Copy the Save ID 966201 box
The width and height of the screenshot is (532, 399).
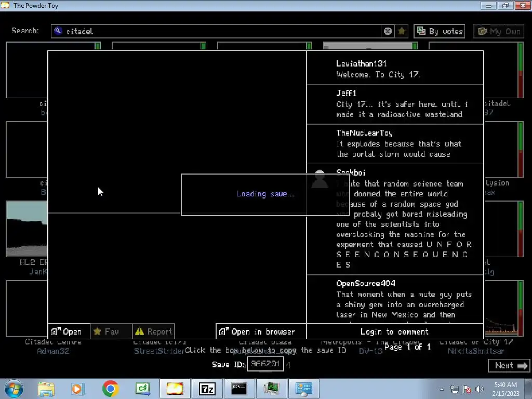(265, 364)
